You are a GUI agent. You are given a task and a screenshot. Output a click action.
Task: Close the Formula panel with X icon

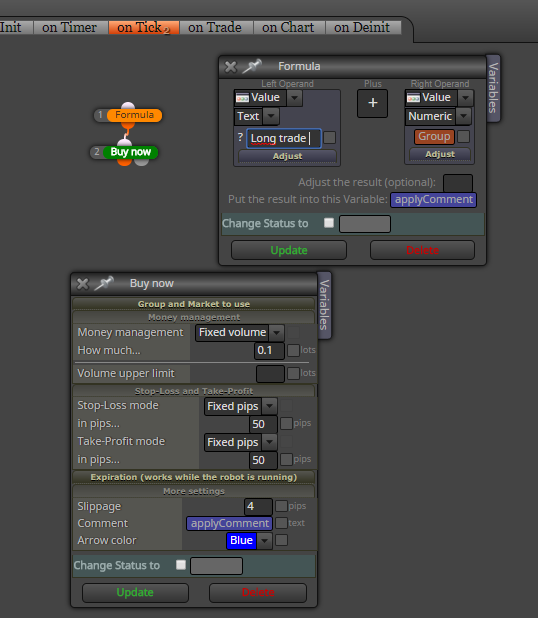[x=231, y=67]
